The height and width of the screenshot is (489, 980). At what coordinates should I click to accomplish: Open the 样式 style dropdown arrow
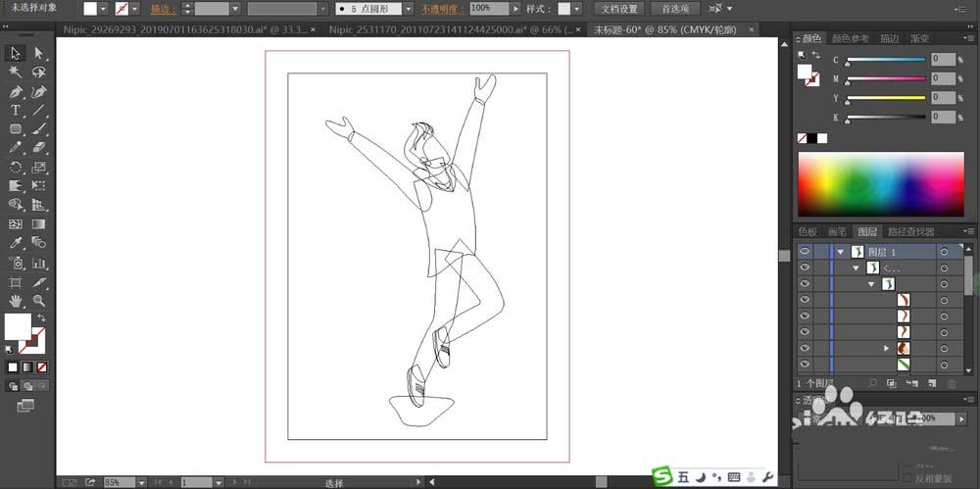click(x=576, y=9)
